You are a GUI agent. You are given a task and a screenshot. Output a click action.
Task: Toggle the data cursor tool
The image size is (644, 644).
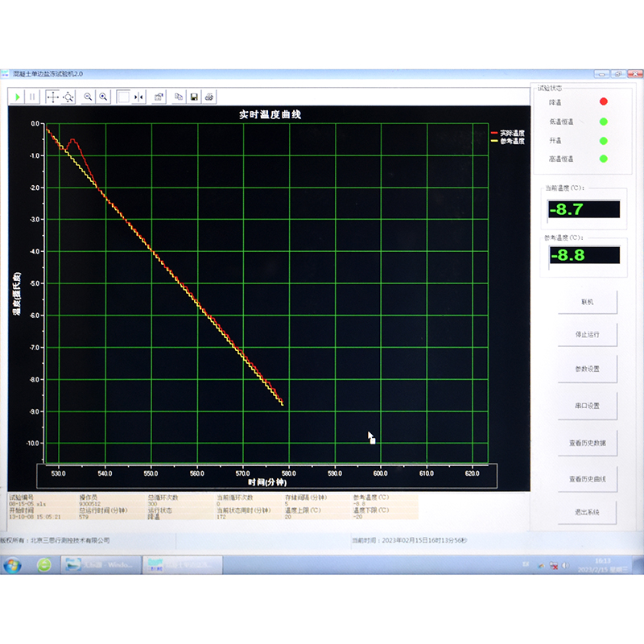pyautogui.click(x=138, y=97)
